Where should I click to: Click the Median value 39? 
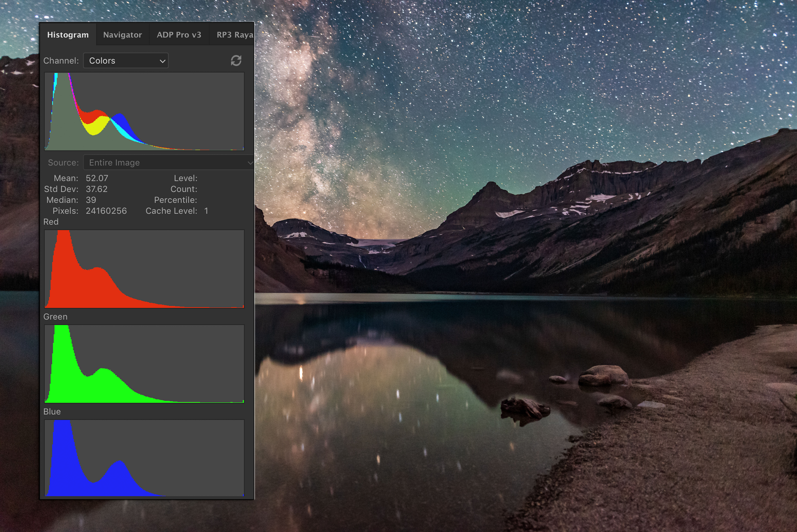tap(91, 200)
